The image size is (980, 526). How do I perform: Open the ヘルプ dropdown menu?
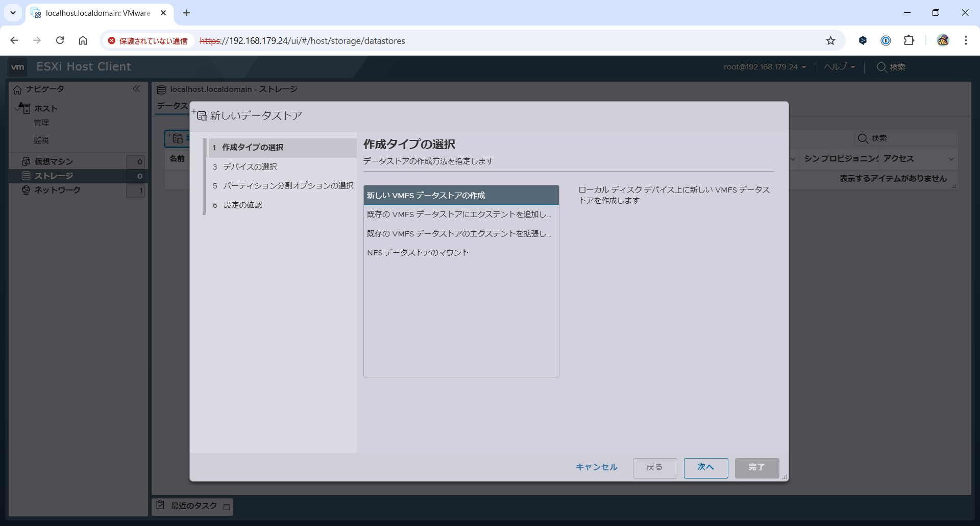coord(839,67)
